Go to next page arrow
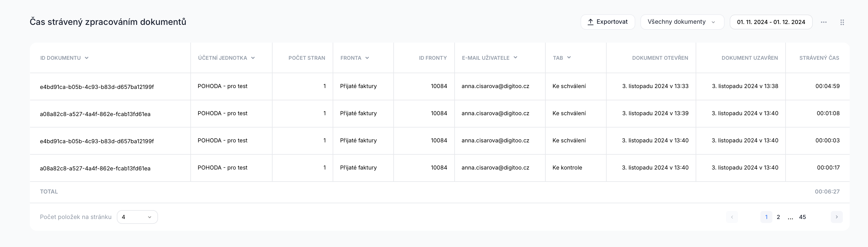This screenshot has height=247, width=868. pyautogui.click(x=837, y=217)
